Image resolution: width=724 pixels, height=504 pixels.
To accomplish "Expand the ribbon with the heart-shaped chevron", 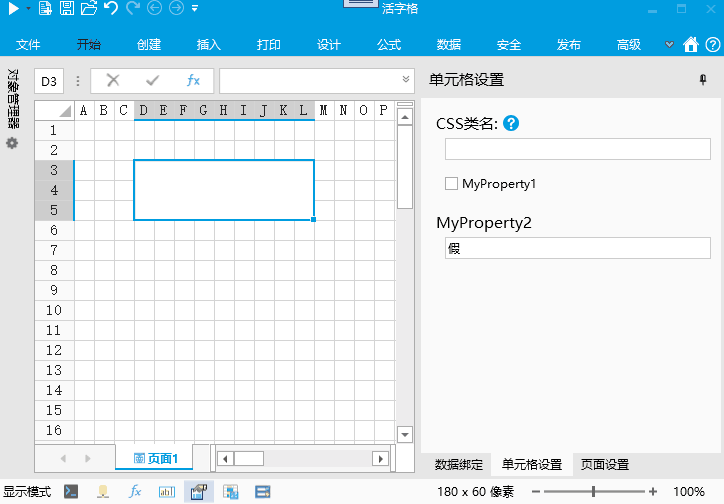I will tap(669, 45).
